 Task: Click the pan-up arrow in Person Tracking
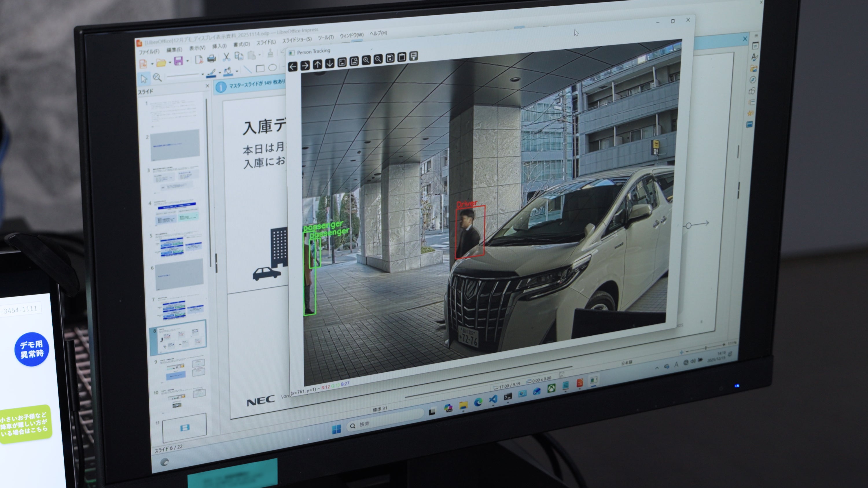[x=317, y=64]
